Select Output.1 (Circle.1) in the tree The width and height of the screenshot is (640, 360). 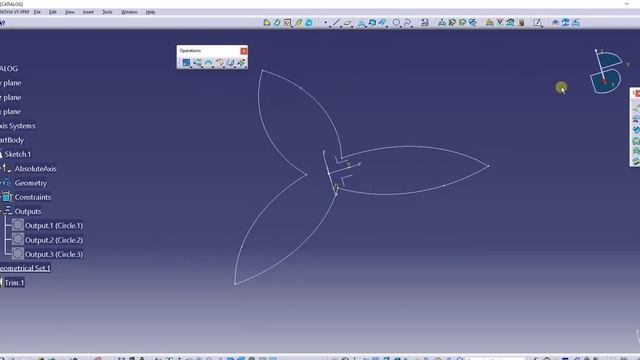point(54,226)
